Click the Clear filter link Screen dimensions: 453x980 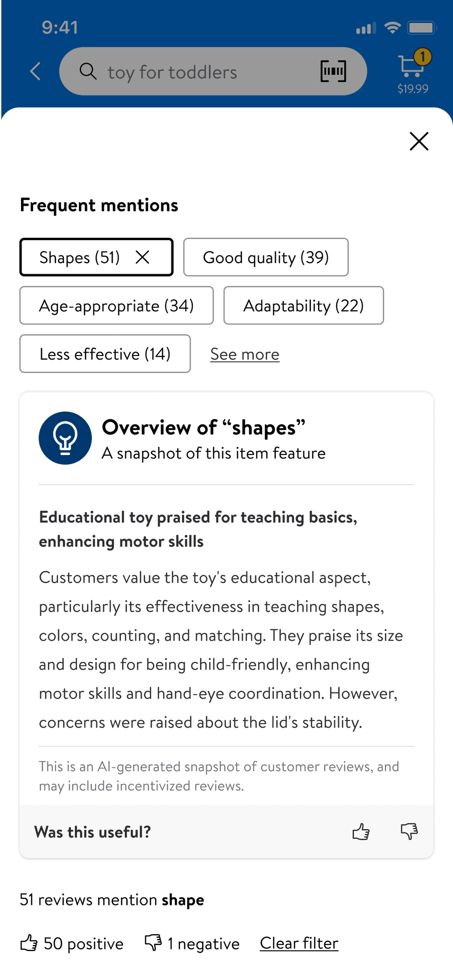pyautogui.click(x=299, y=943)
